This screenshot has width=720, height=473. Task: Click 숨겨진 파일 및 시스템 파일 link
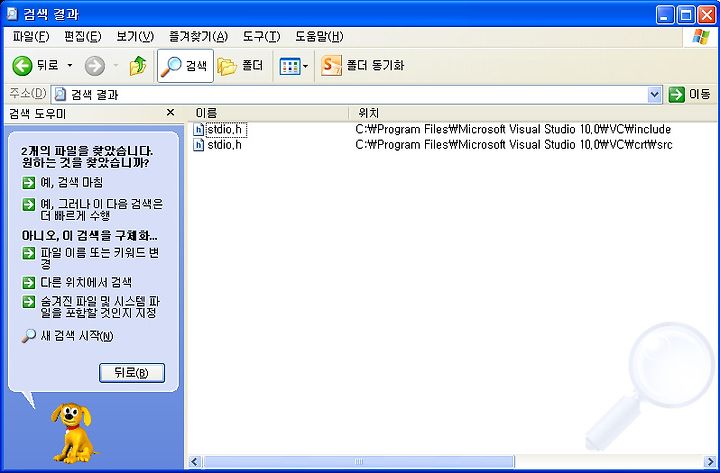pos(100,308)
